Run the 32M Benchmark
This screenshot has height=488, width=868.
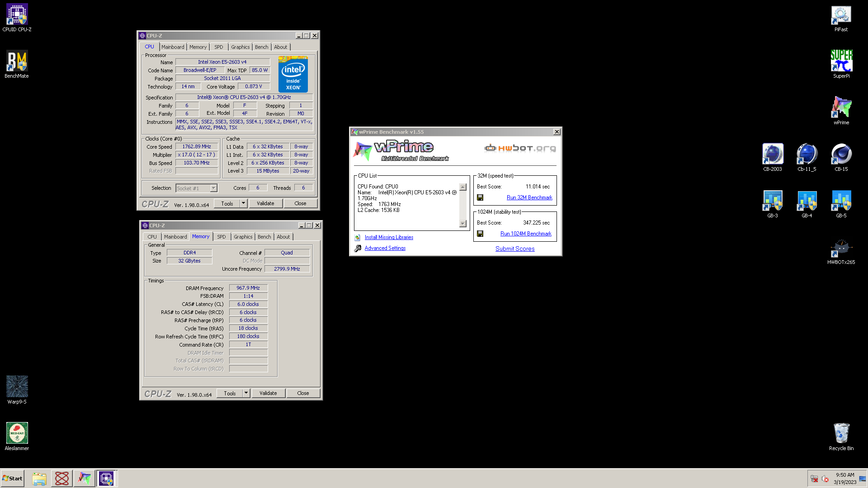(529, 197)
